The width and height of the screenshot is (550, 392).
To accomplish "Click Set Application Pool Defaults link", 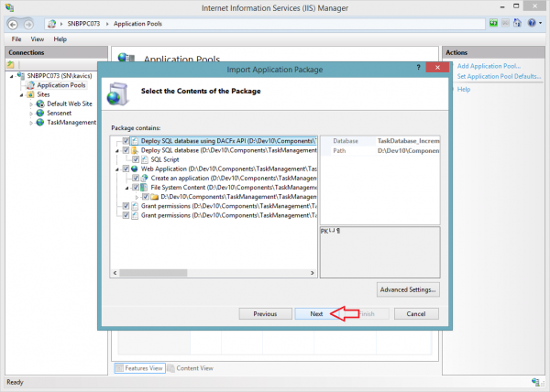I will (x=499, y=76).
